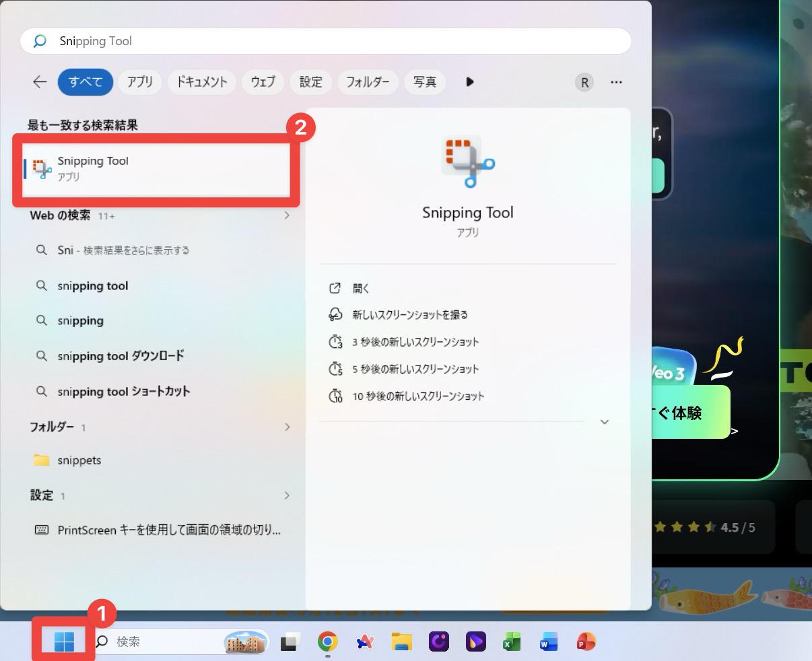Click the Snipping Tool search input field

326,41
